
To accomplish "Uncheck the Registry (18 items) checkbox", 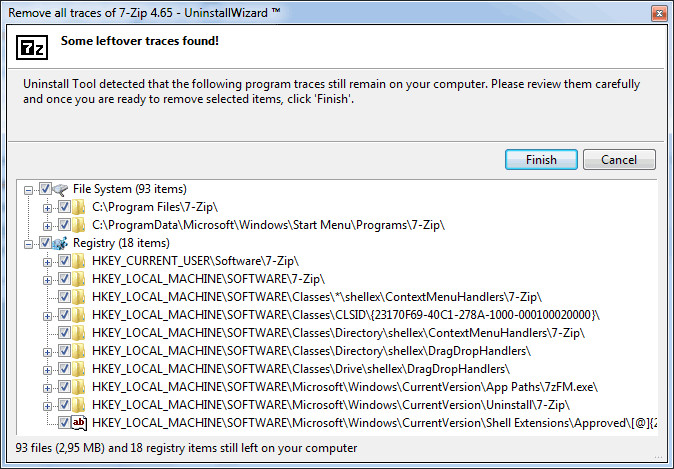I will point(45,243).
